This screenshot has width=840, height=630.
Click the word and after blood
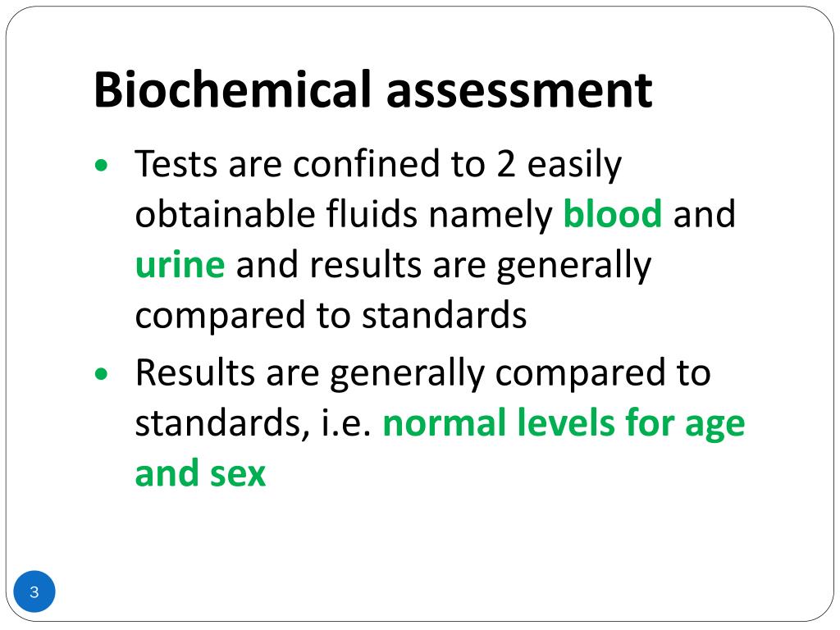704,213
